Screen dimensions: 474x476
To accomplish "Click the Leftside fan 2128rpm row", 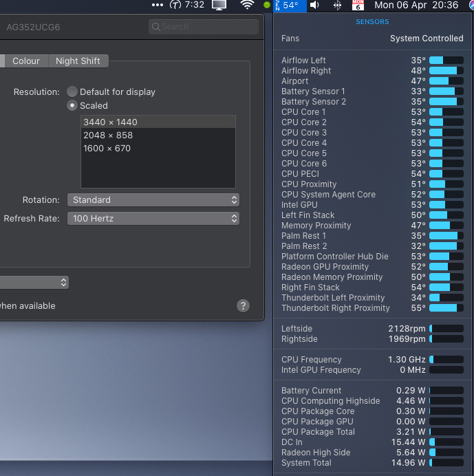I will [372, 329].
